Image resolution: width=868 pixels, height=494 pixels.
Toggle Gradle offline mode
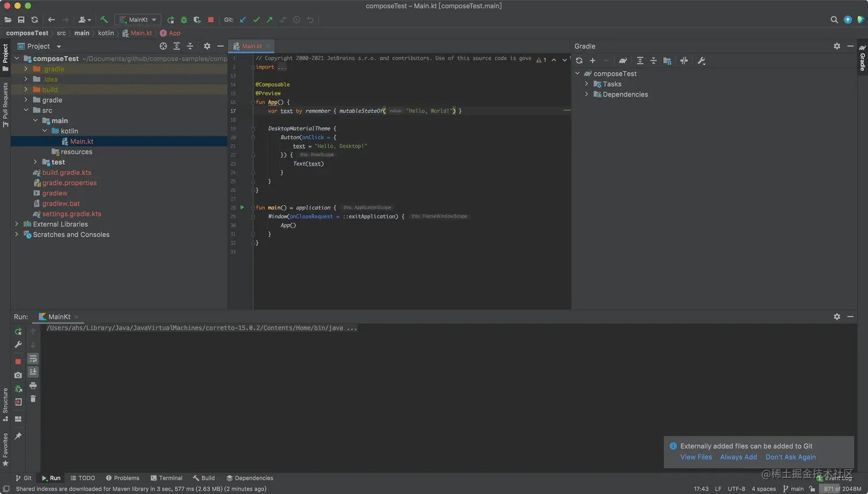684,61
